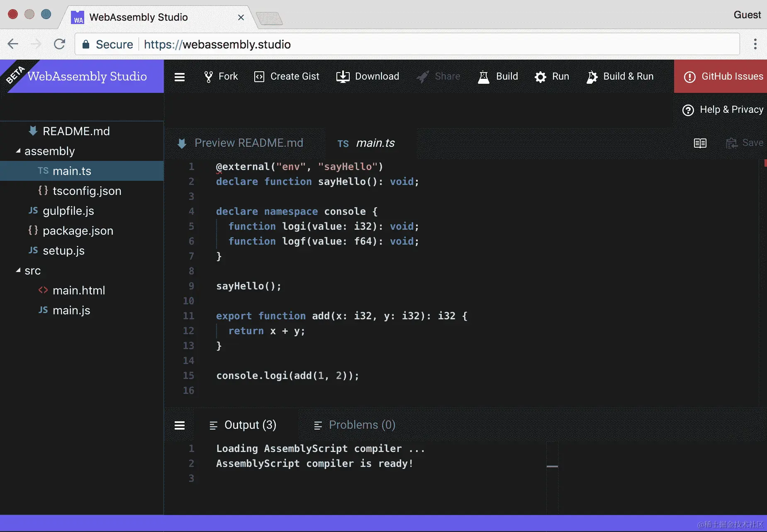Click the Build flask icon
This screenshot has width=767, height=532.
[484, 77]
